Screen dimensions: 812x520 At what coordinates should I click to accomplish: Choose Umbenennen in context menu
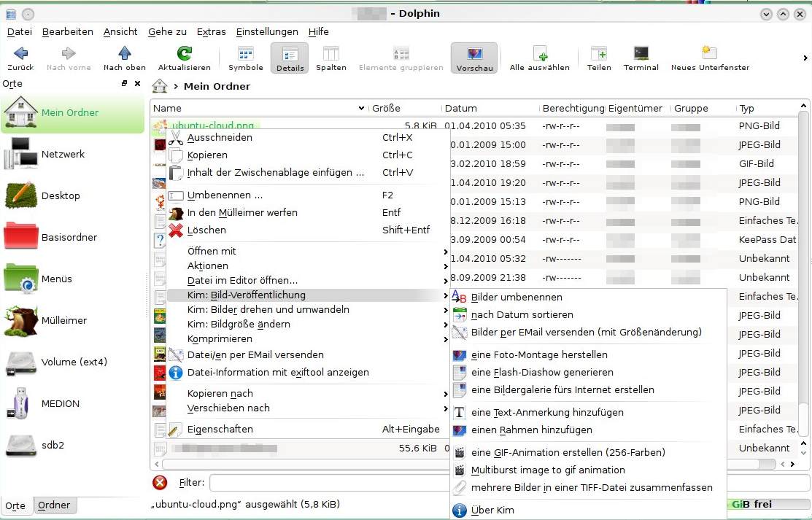coord(308,195)
